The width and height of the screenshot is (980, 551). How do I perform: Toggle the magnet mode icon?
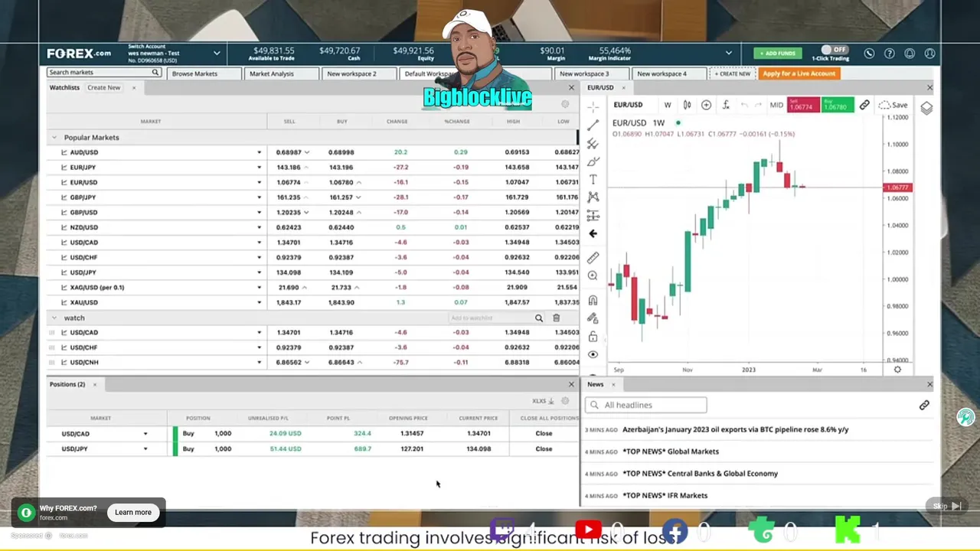click(593, 301)
